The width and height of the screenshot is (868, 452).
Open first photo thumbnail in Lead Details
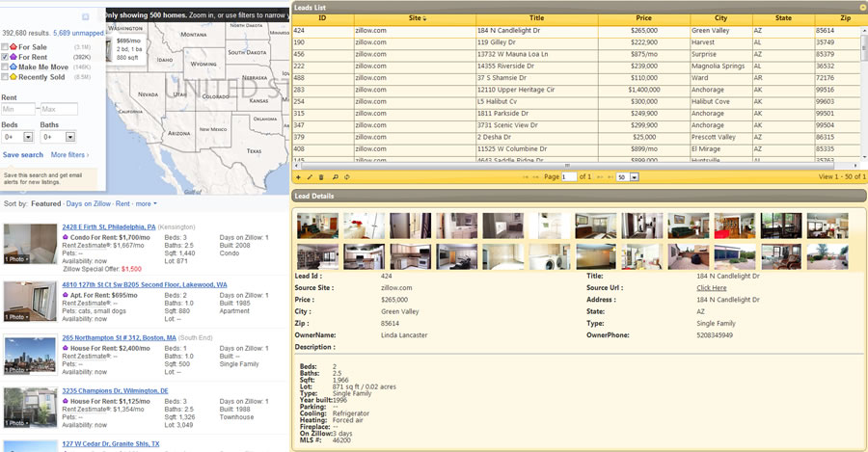click(x=317, y=226)
